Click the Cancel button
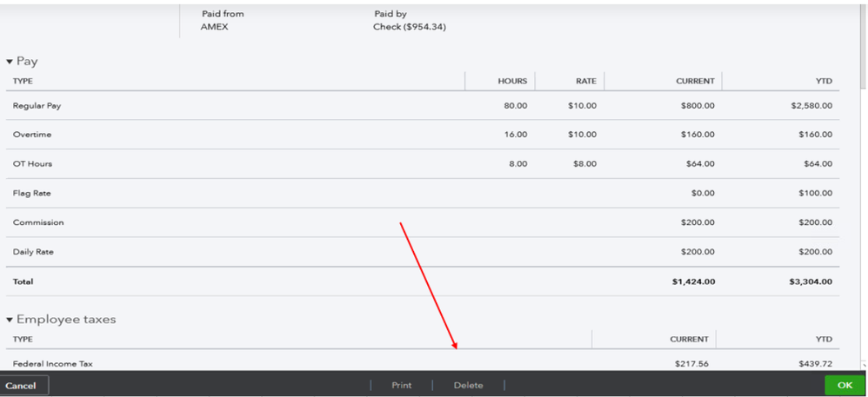 (x=23, y=385)
